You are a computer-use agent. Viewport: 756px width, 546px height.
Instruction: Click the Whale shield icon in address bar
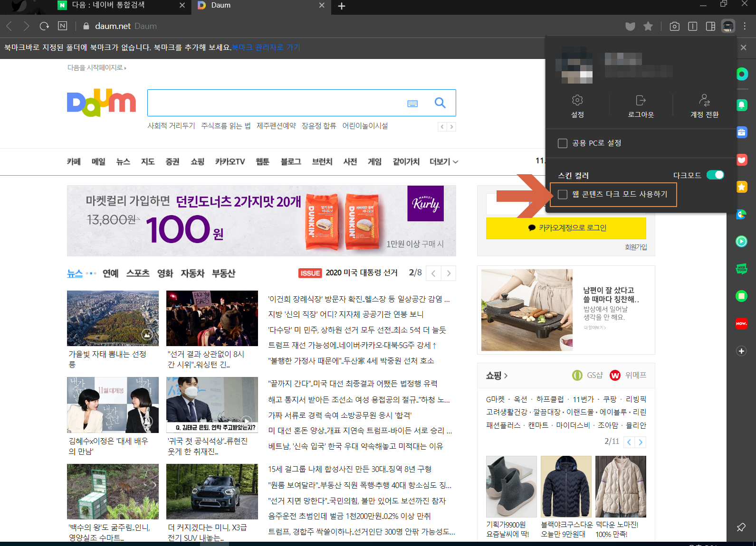[630, 26]
